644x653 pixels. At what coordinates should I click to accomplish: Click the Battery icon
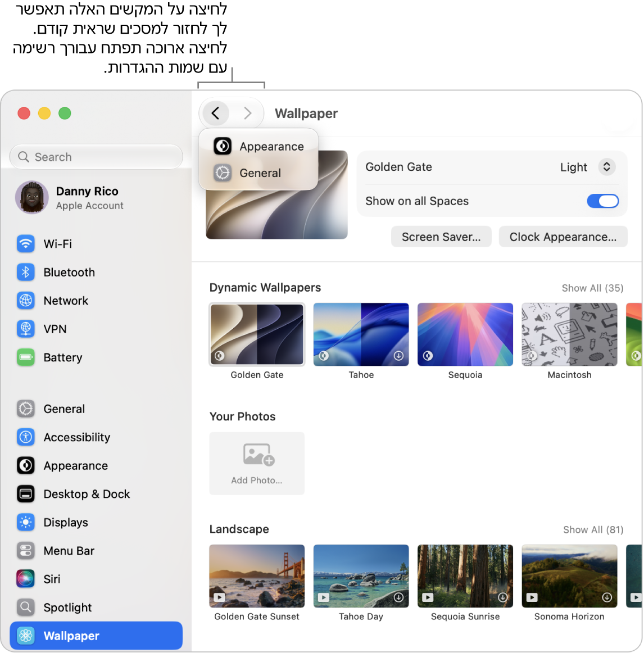tap(25, 357)
